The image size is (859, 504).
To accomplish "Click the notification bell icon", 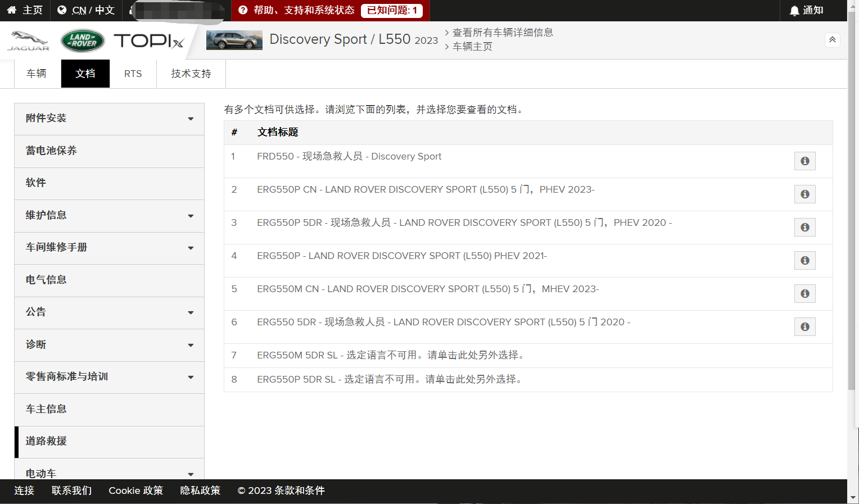I will (794, 11).
